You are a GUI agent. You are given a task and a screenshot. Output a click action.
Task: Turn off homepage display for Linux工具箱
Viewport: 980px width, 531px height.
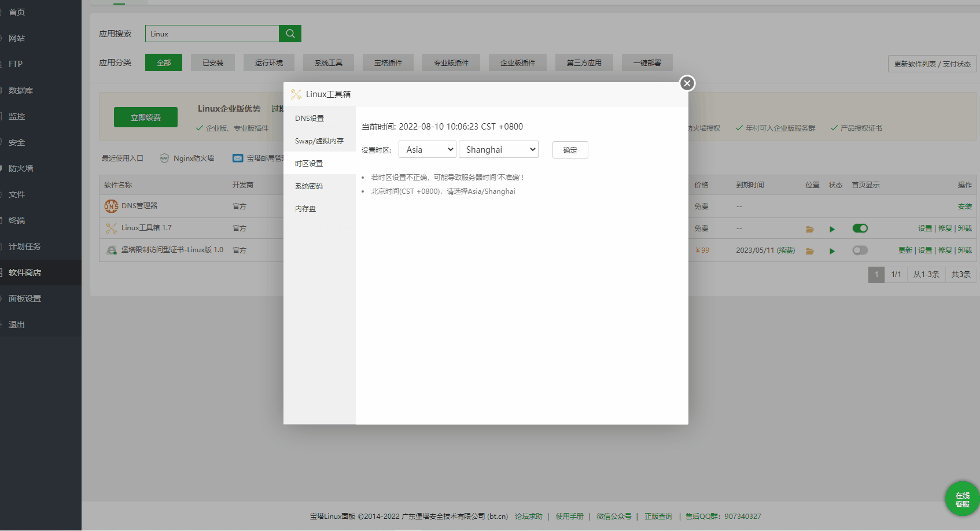[x=860, y=228]
